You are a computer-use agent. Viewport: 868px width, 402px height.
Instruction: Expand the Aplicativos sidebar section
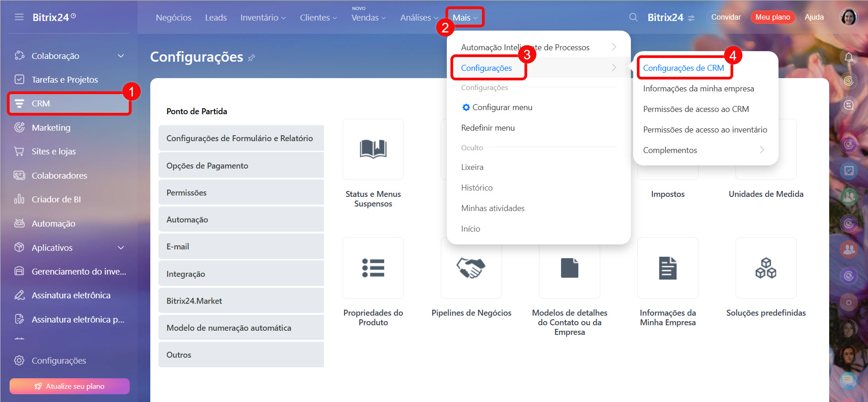[121, 248]
